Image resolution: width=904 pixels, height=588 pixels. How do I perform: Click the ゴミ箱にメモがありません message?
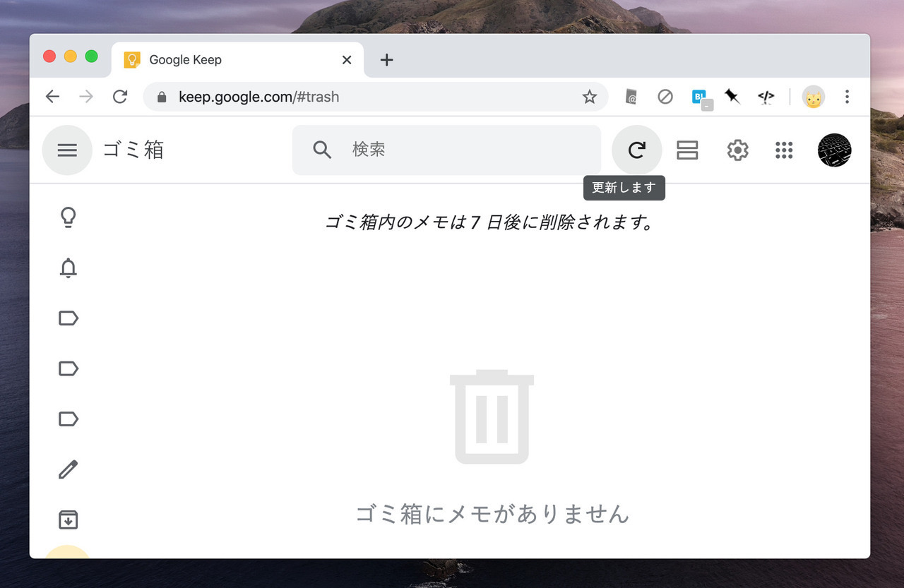click(x=492, y=514)
